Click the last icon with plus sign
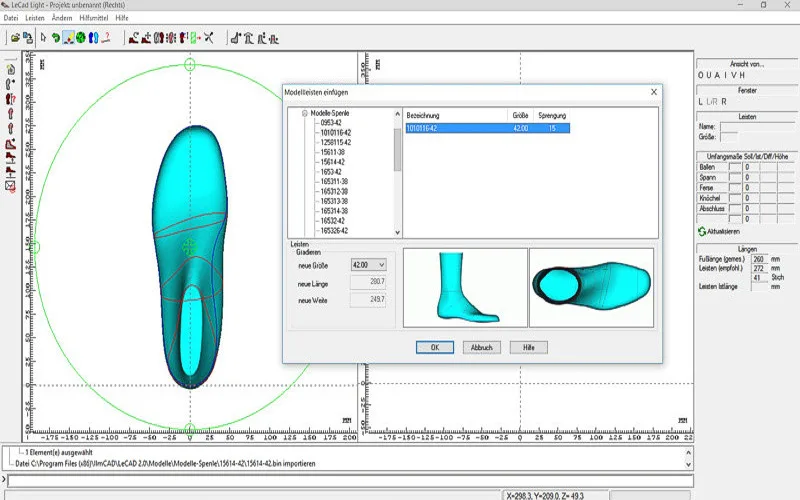Screen dimensions: 800x500 (146, 38)
